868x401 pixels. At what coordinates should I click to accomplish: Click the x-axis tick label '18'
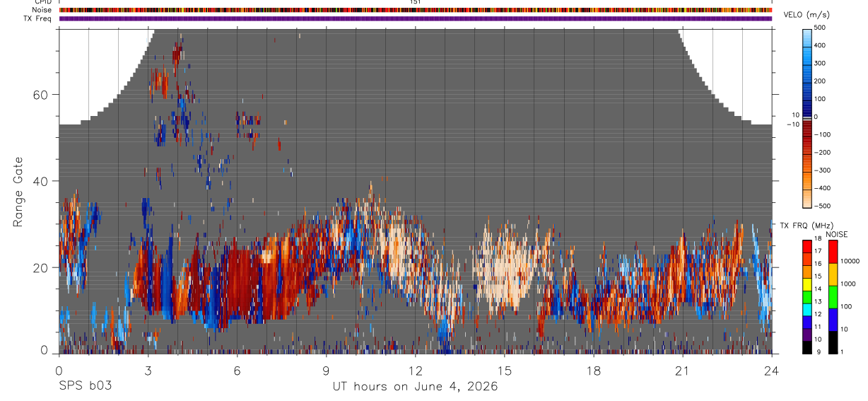coord(594,370)
